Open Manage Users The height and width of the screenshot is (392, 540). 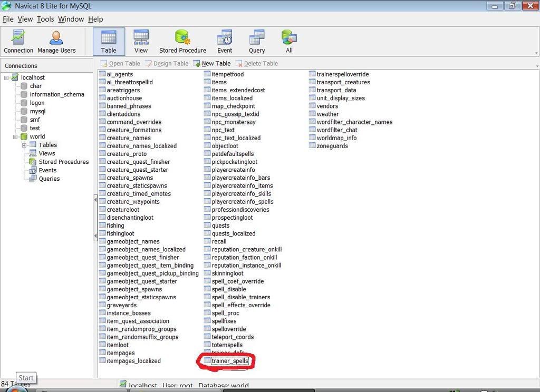tap(56, 42)
